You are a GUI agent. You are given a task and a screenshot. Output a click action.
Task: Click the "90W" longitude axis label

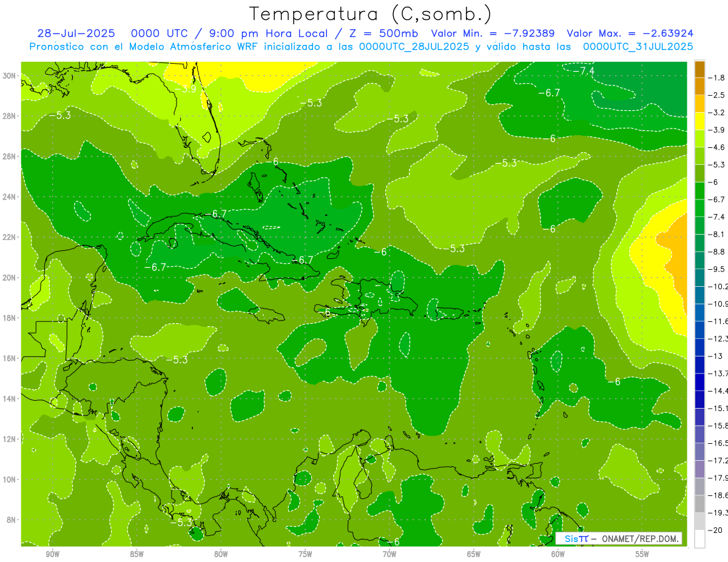tap(52, 554)
